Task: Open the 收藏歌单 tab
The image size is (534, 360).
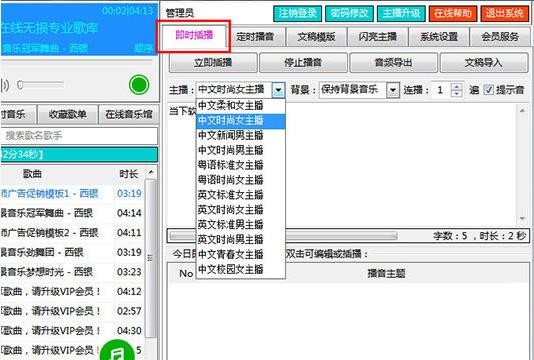Action: coord(67,114)
